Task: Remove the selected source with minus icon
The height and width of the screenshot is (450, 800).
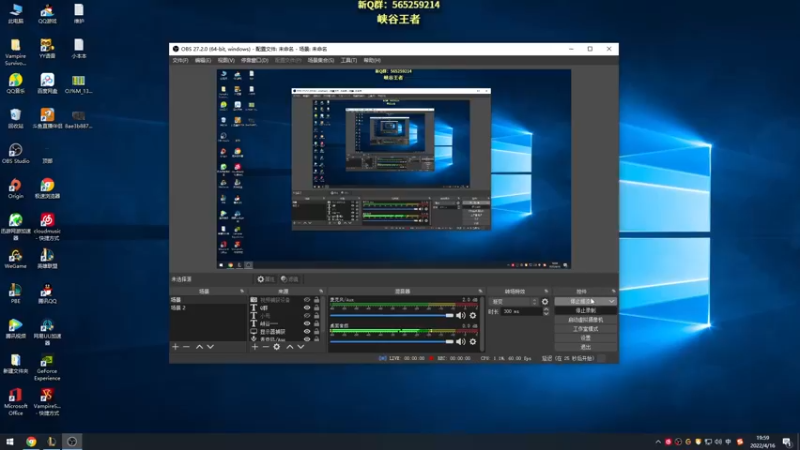Action: 265,347
